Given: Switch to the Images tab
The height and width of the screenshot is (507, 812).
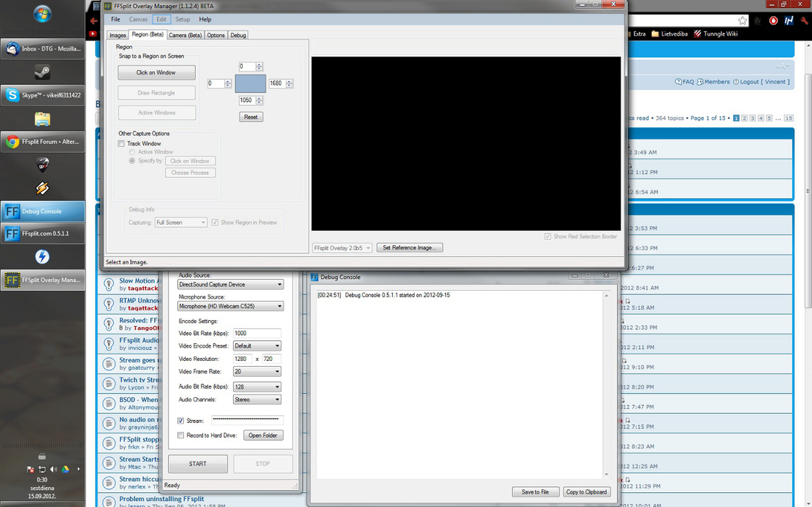Looking at the screenshot, I should tap(117, 35).
